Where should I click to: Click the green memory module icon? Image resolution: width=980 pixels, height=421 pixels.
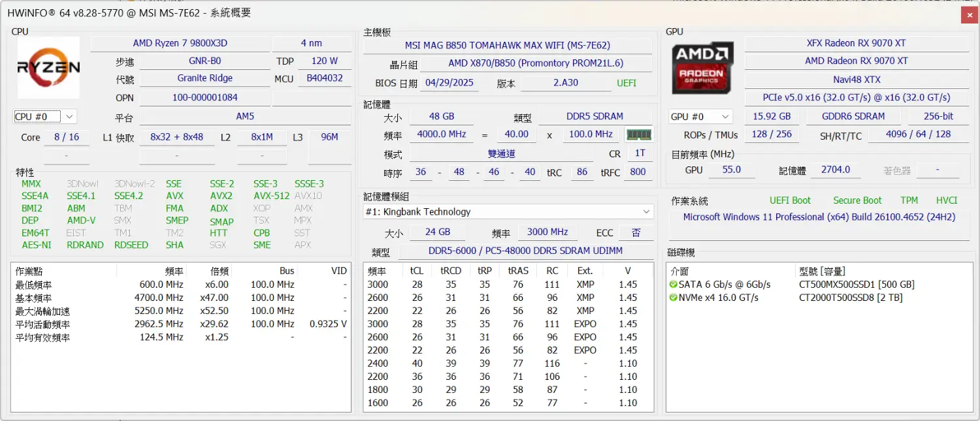tap(639, 134)
